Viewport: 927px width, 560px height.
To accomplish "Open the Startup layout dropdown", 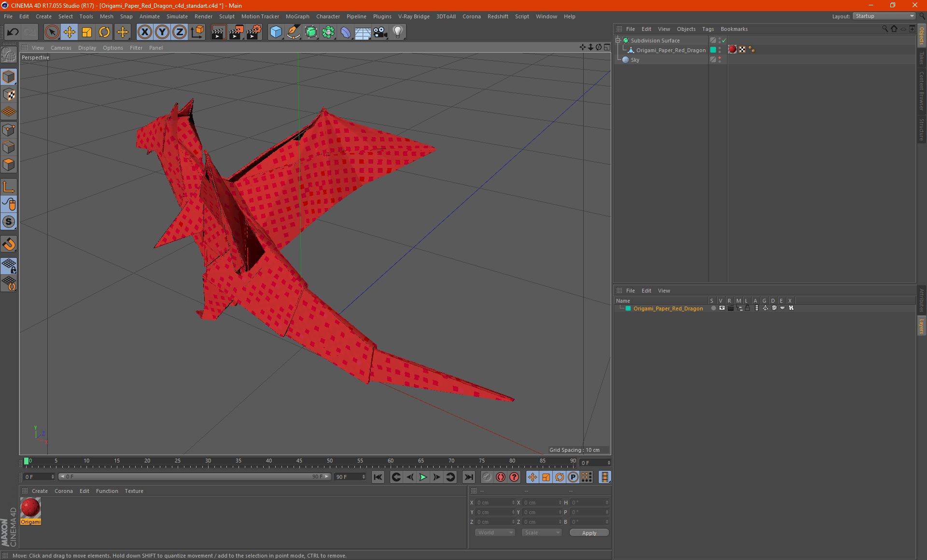I will [885, 16].
